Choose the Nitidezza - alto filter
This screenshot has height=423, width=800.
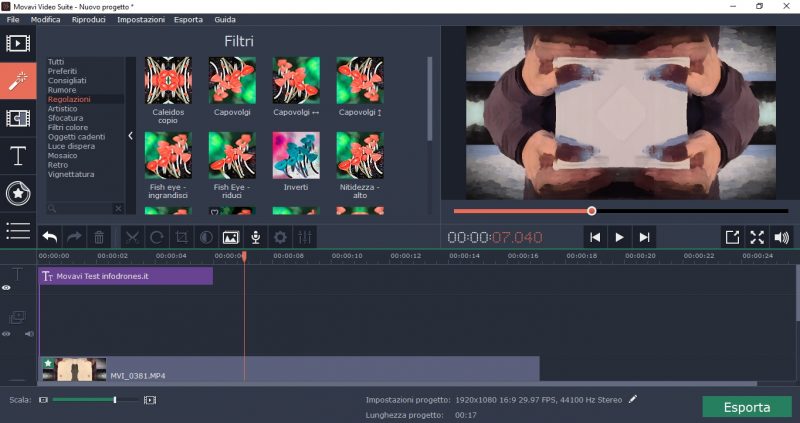(x=360, y=156)
